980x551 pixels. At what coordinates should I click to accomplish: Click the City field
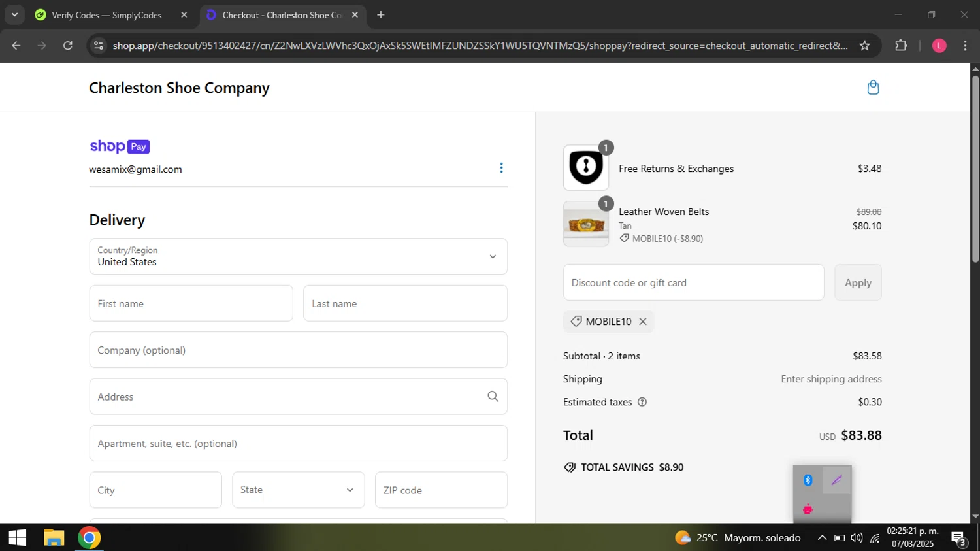click(155, 490)
